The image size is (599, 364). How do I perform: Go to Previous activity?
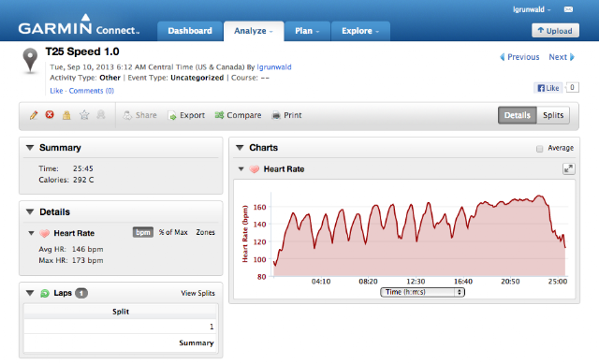pos(519,57)
